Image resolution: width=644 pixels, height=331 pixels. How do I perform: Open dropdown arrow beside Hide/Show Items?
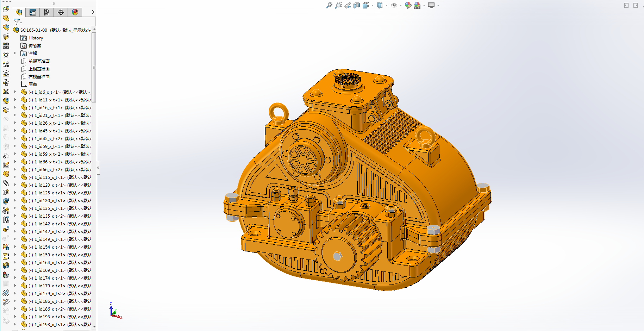click(401, 5)
